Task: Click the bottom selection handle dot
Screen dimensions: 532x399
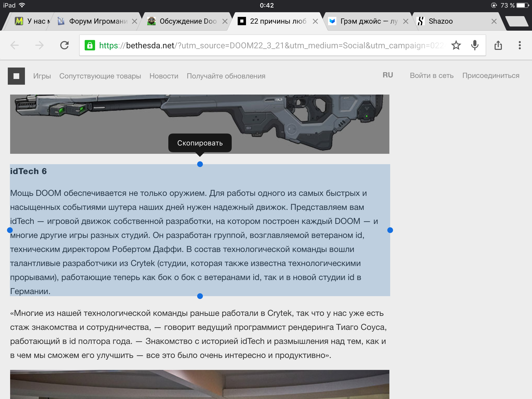Action: (200, 296)
